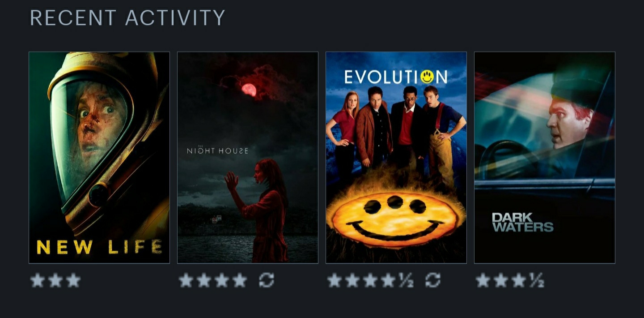Click the half-star symbol under Dark Waters
The image size is (644, 318).
tap(537, 281)
